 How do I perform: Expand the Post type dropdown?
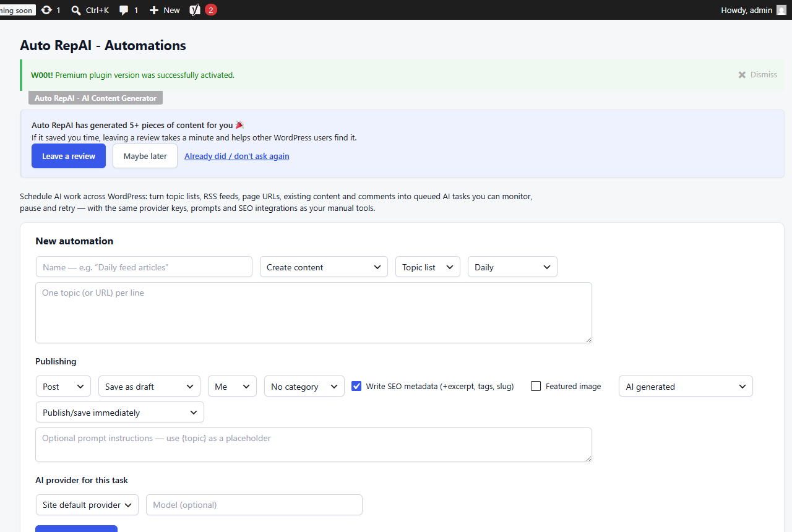[x=63, y=387]
